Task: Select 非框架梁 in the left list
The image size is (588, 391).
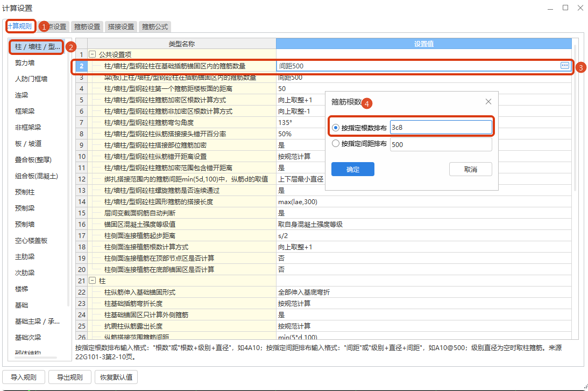Action: 28,127
